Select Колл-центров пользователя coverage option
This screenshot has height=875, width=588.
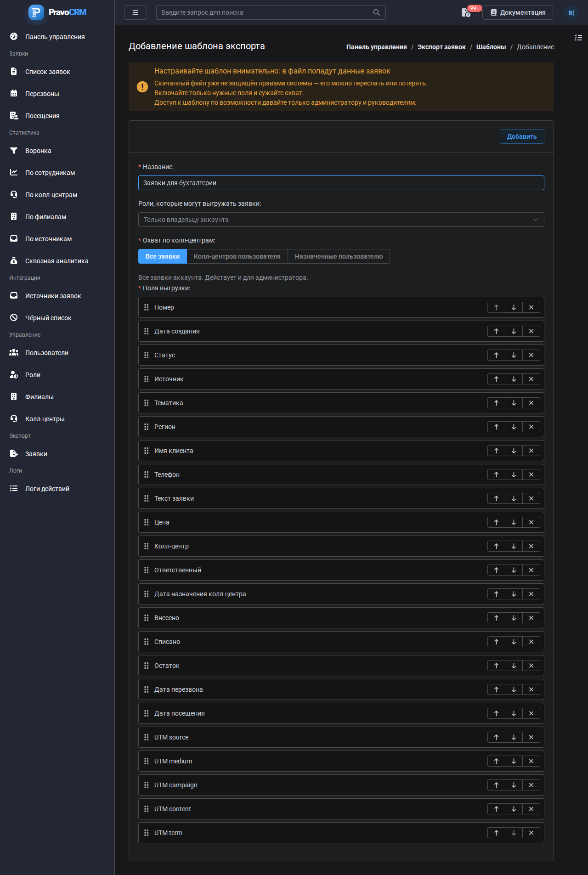237,256
